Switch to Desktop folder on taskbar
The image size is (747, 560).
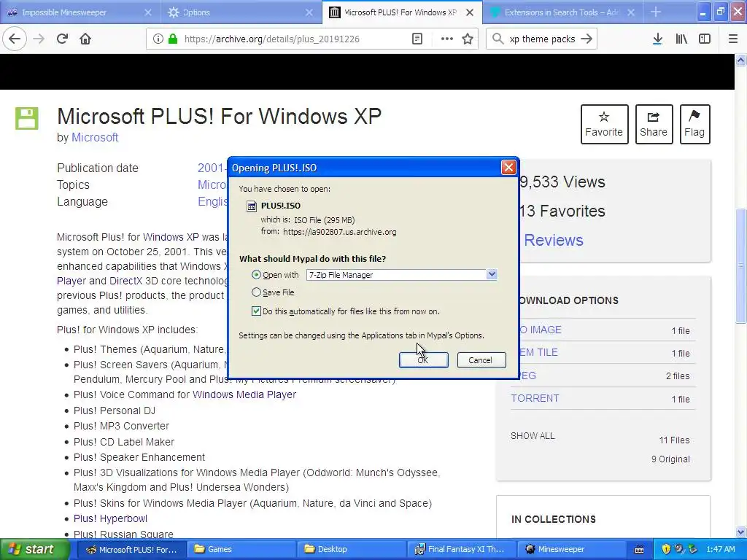point(351,549)
